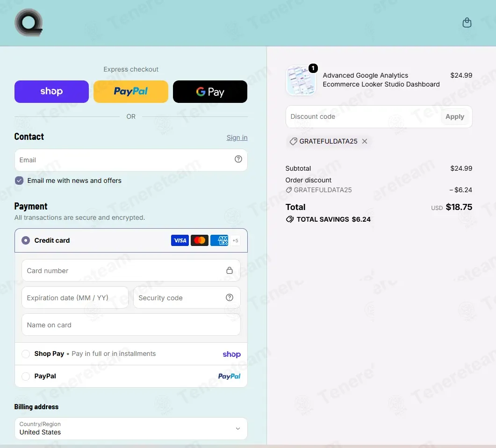Focus the Name on card field
This screenshot has height=448, width=496.
click(x=131, y=325)
